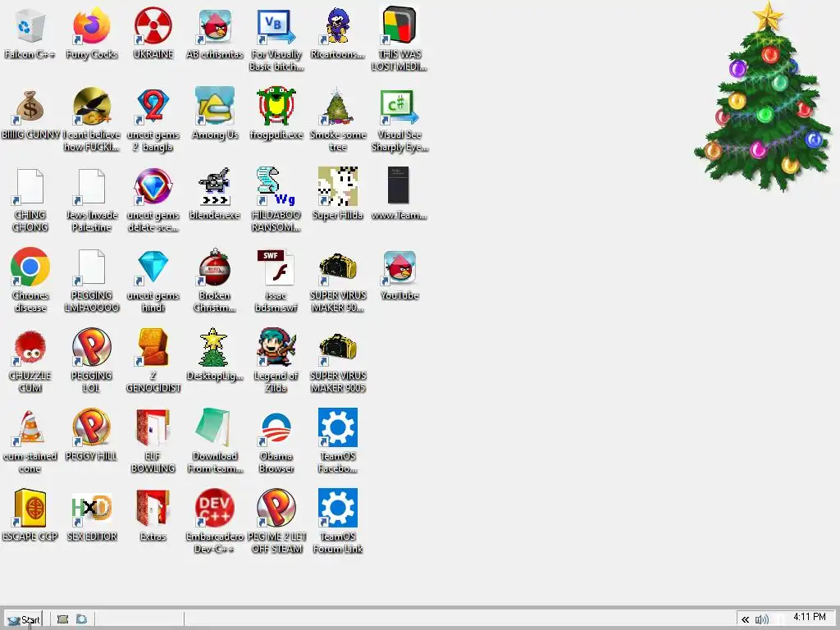Screen dimensions: 840x630
Task: Expand hidden tray icons with chevron
Action: click(745, 619)
